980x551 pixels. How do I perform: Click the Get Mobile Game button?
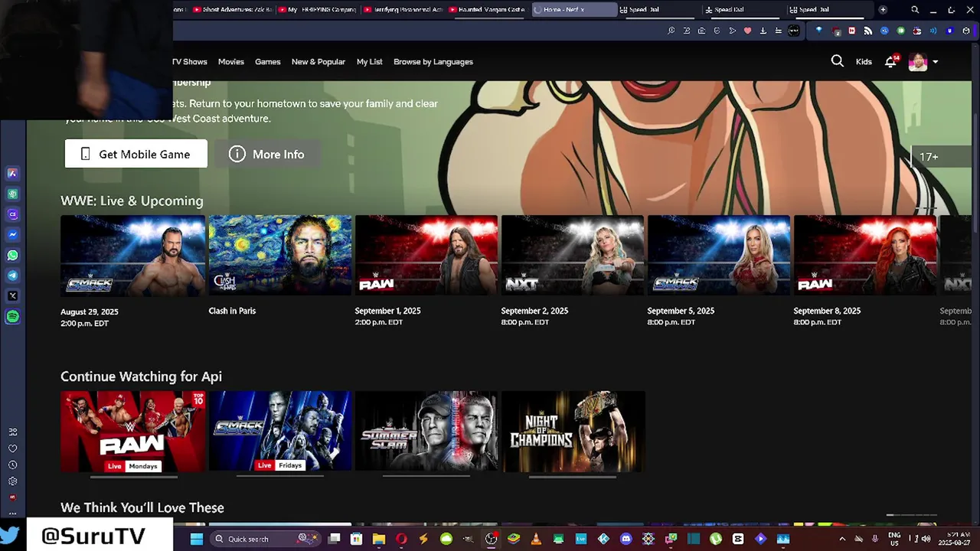coord(136,154)
